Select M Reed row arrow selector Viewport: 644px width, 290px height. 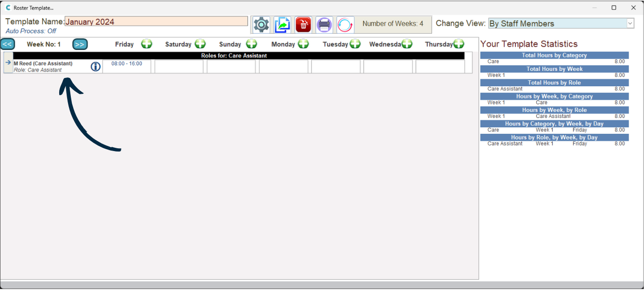pos(8,62)
